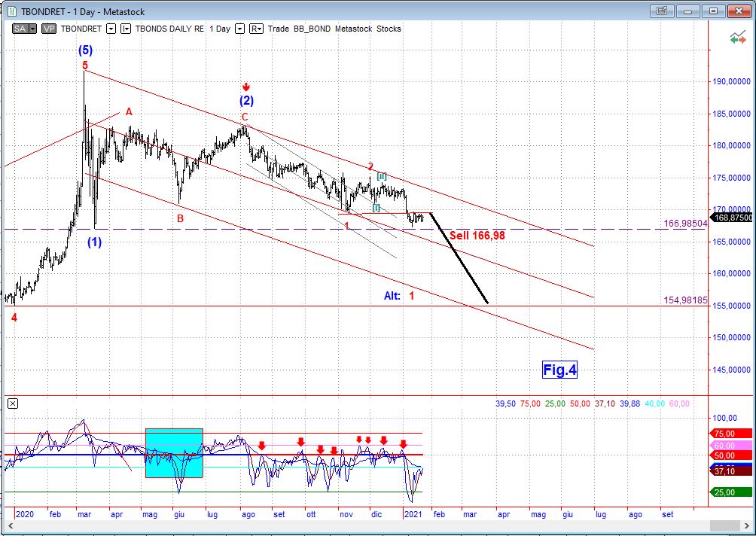Click the horizontal scrollbar right arrow
Viewport: 756px width, 536px height.
(x=748, y=525)
